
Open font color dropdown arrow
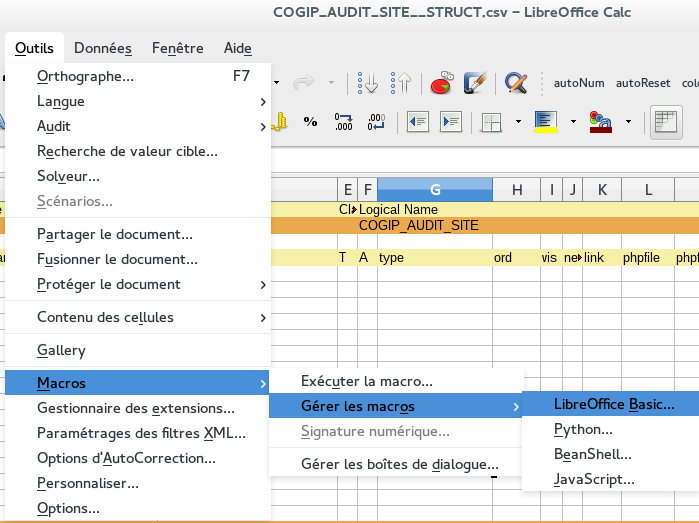(628, 121)
